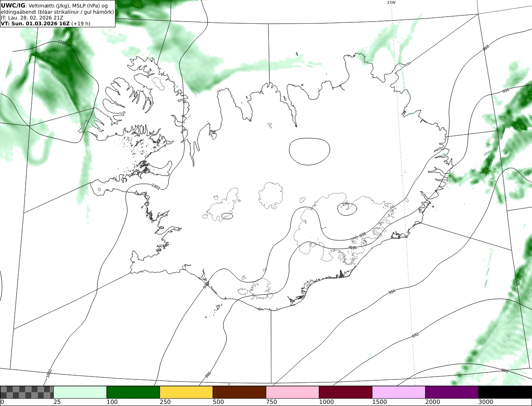
Task: Pick the maroon 1000–1500 legend swatch
Action: tap(346, 392)
